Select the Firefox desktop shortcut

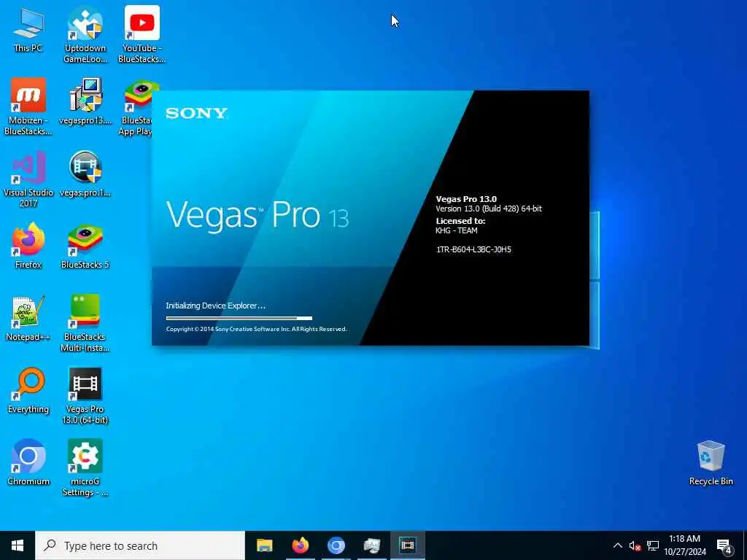pos(28,246)
